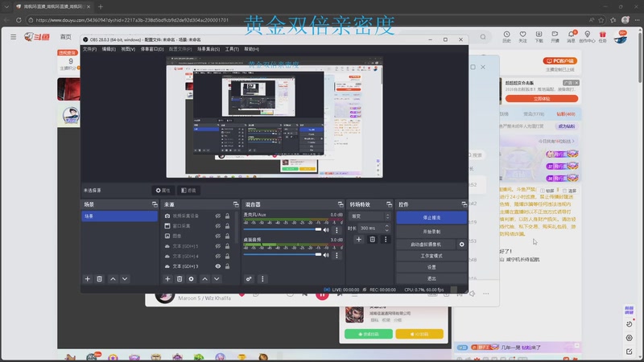Click the 属性 properties button above panels
This screenshot has height=362, width=644.
click(x=163, y=191)
